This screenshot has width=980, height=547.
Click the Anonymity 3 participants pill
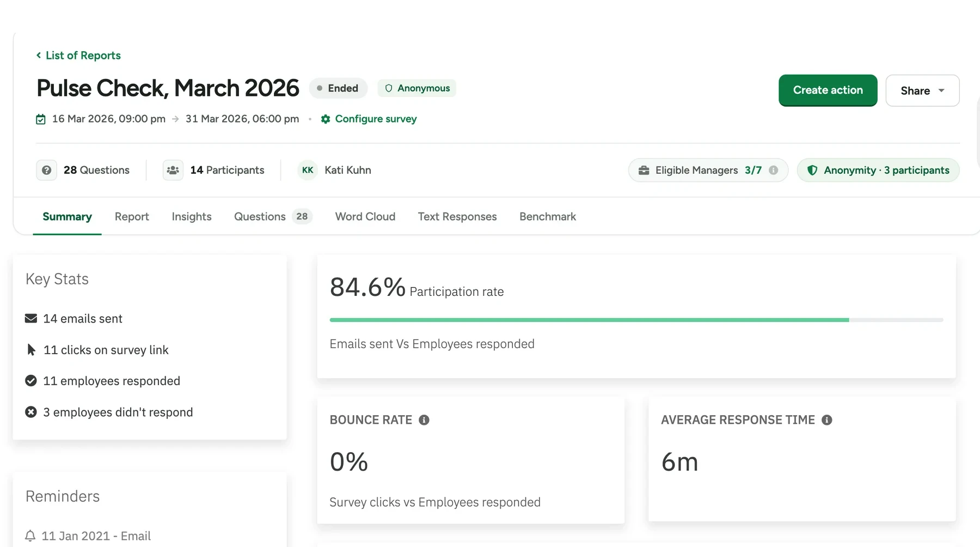click(x=878, y=170)
